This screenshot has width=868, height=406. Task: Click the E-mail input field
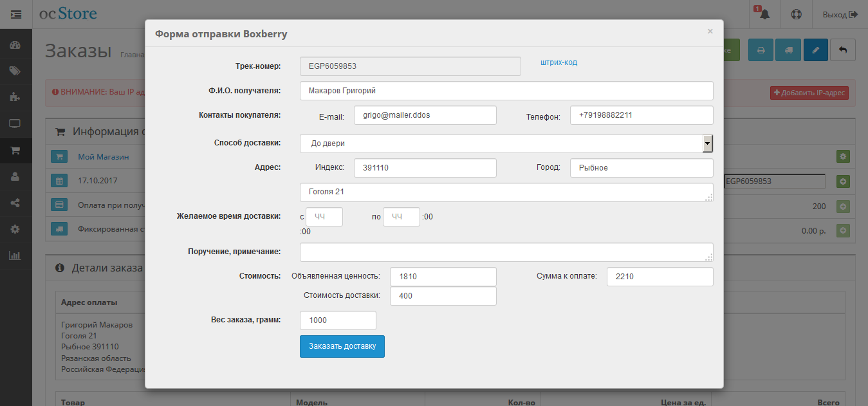425,115
